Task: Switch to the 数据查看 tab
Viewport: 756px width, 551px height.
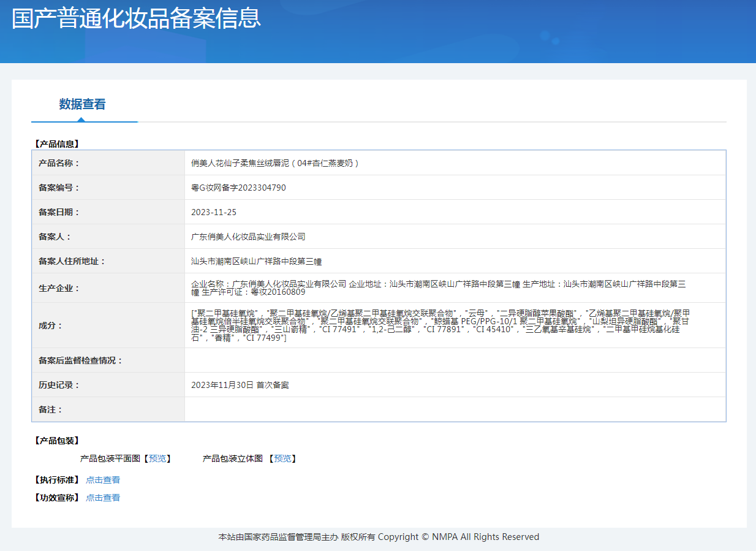Action: click(x=82, y=104)
